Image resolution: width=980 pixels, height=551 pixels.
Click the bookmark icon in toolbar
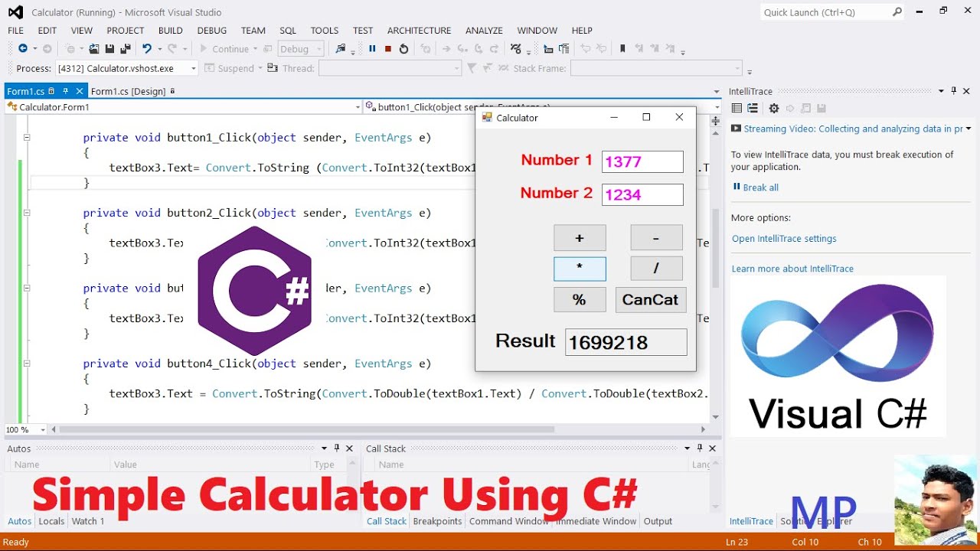[622, 49]
